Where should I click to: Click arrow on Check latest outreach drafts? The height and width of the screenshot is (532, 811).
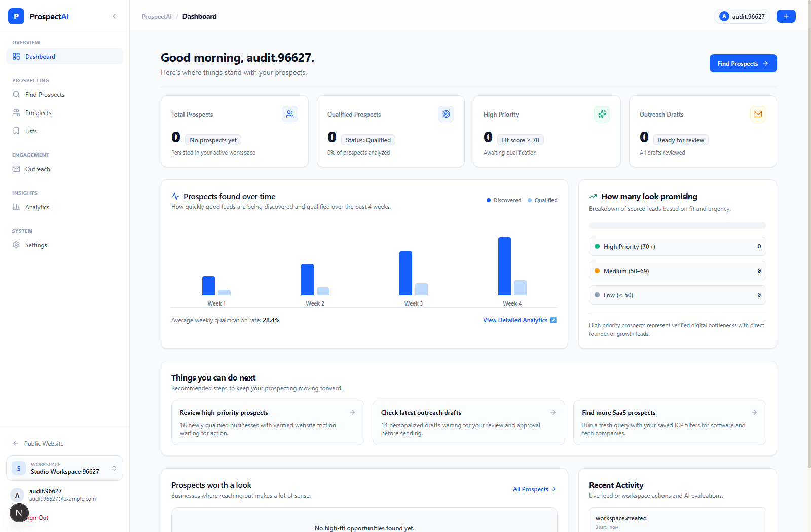553,412
